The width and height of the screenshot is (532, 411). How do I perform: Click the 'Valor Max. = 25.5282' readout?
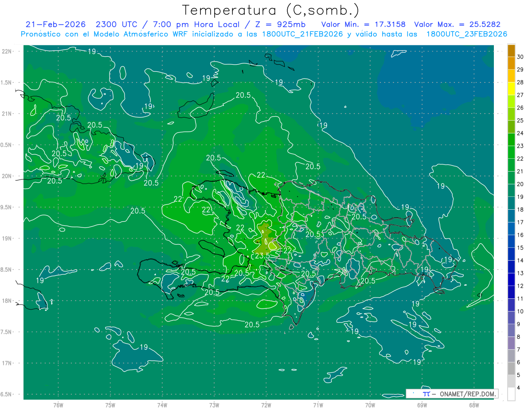(x=457, y=24)
